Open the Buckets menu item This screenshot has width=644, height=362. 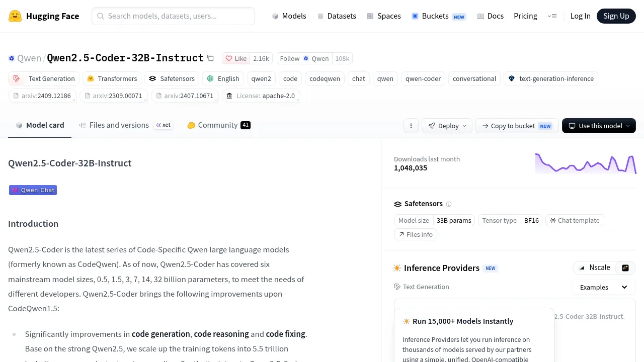[438, 16]
